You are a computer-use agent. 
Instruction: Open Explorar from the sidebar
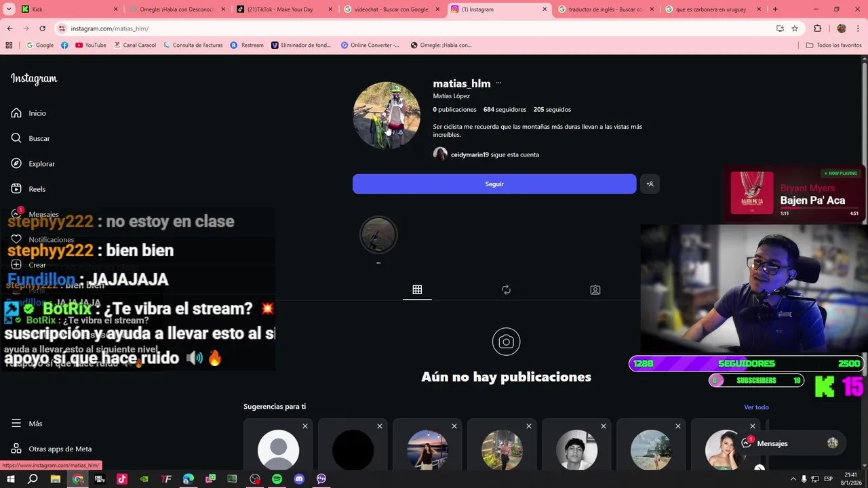tap(33, 163)
